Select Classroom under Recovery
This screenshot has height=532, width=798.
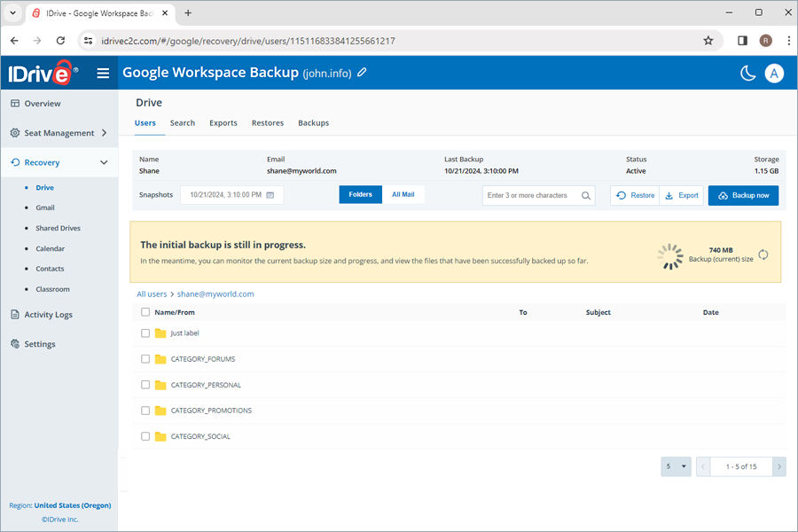(x=53, y=289)
